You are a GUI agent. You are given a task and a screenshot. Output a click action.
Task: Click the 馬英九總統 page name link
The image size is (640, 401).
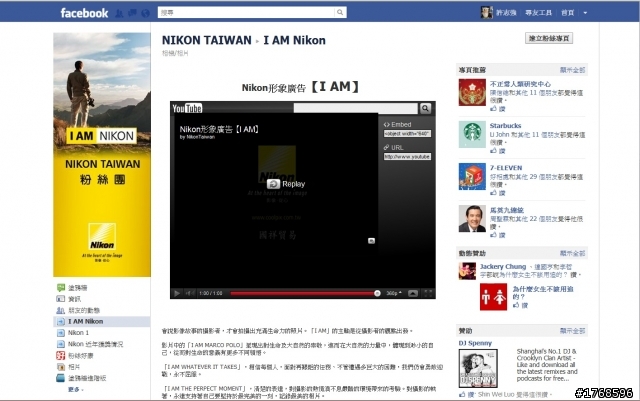[507, 210]
